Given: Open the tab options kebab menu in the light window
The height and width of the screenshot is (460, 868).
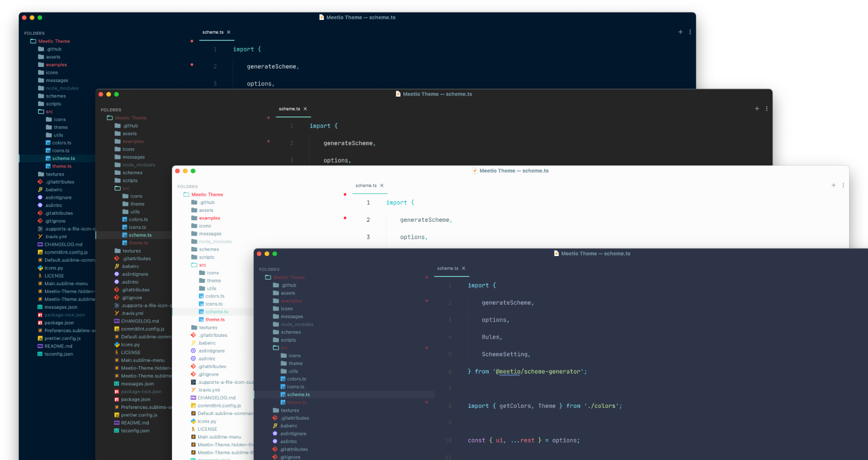Looking at the screenshot, I should pos(843,186).
